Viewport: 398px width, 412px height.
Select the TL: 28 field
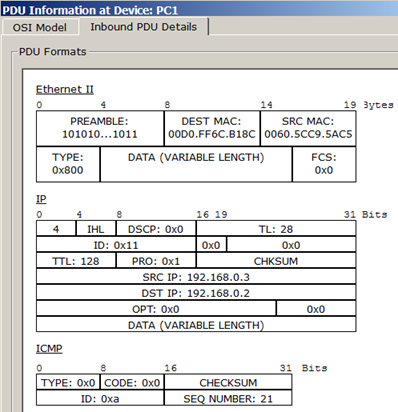(276, 229)
